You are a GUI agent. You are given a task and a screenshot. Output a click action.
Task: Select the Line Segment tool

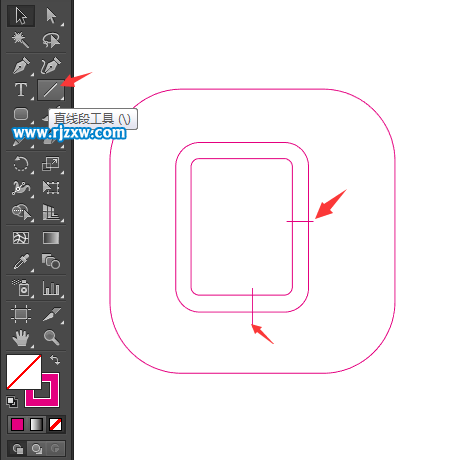51,90
